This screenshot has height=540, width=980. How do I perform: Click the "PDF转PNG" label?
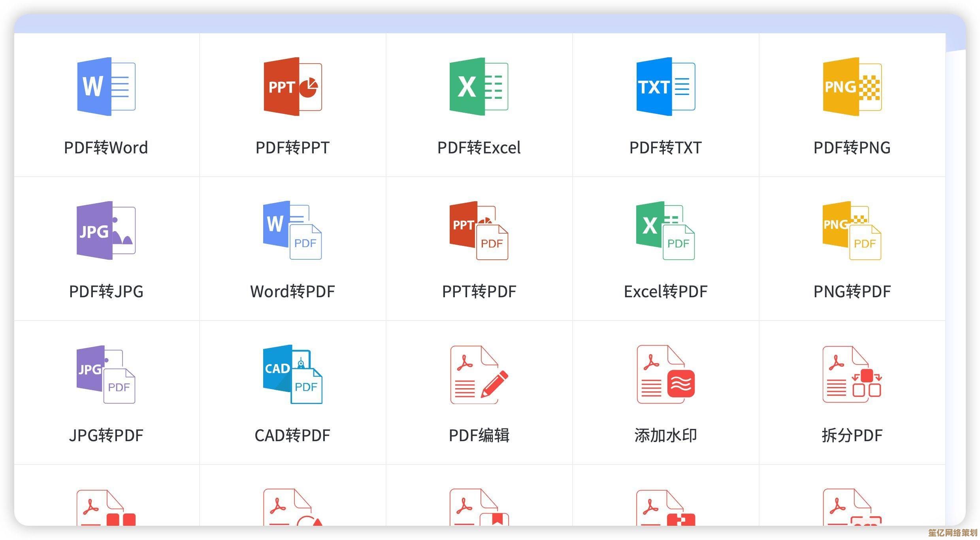tap(852, 148)
